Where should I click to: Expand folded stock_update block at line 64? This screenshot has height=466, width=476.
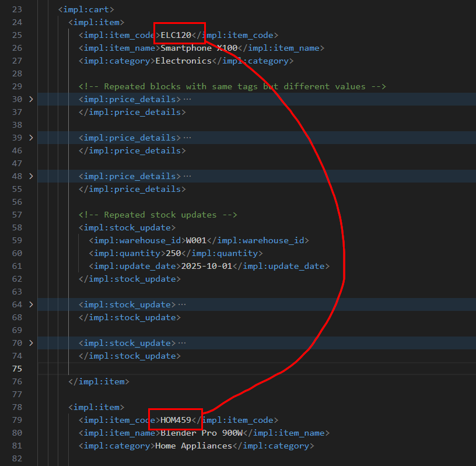coord(31,304)
